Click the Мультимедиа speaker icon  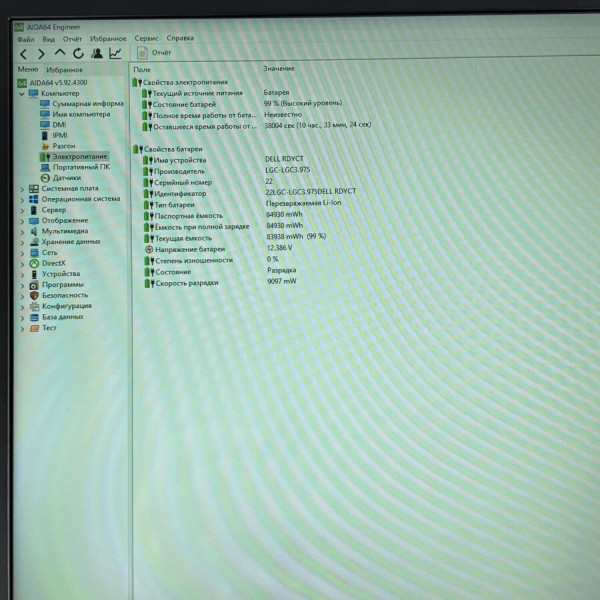pos(34,232)
